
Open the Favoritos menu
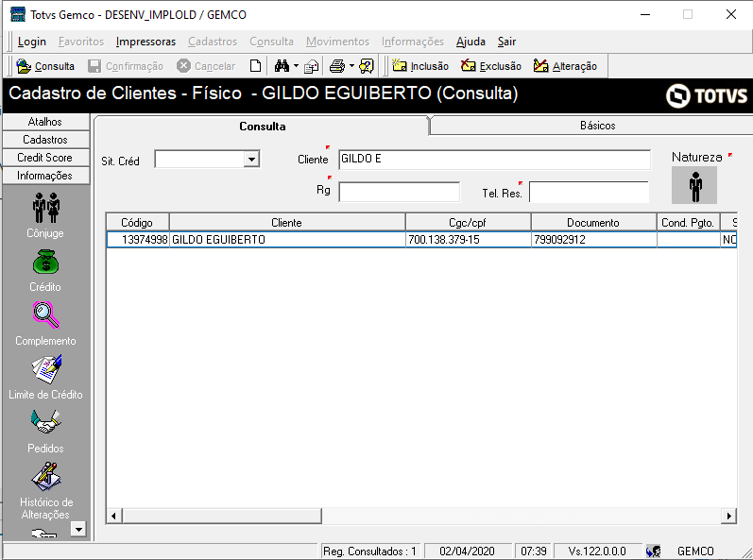click(81, 42)
